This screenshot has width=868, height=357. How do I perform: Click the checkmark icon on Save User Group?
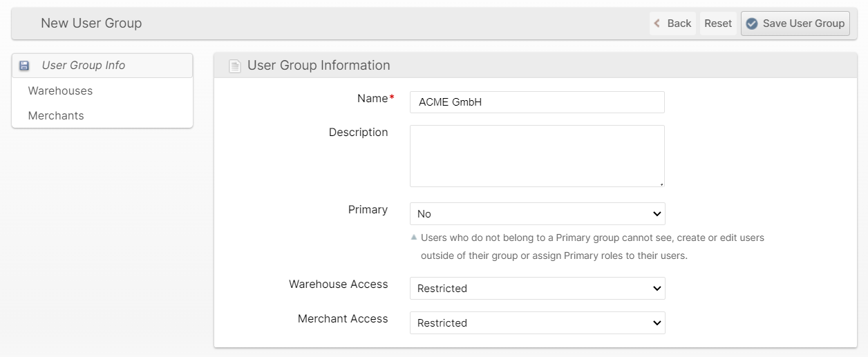click(752, 23)
